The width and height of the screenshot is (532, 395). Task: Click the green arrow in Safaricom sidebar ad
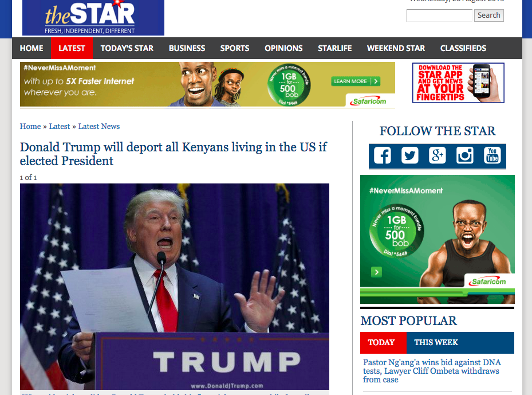(x=377, y=272)
